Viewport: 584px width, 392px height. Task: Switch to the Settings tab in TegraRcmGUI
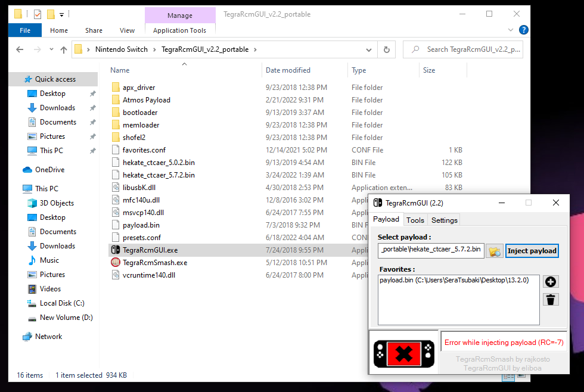tap(444, 220)
